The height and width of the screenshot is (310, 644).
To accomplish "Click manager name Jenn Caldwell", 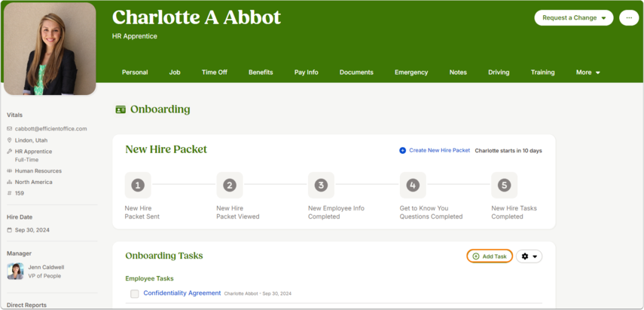I will [x=46, y=267].
